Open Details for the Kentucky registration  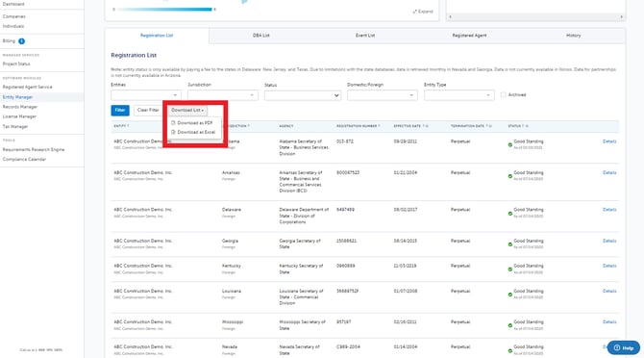click(x=609, y=266)
